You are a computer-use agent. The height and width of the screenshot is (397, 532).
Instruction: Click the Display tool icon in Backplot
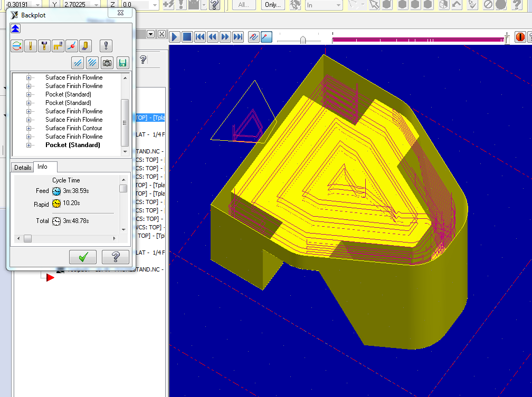tap(31, 46)
